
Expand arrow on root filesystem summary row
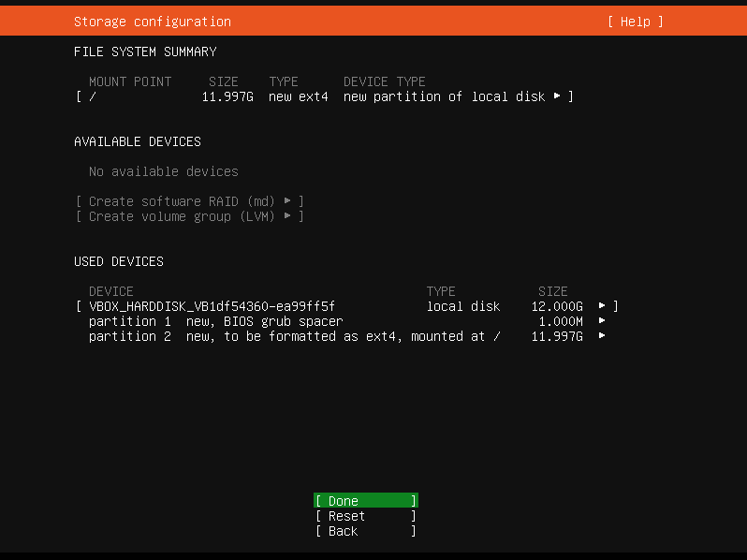[x=557, y=96]
